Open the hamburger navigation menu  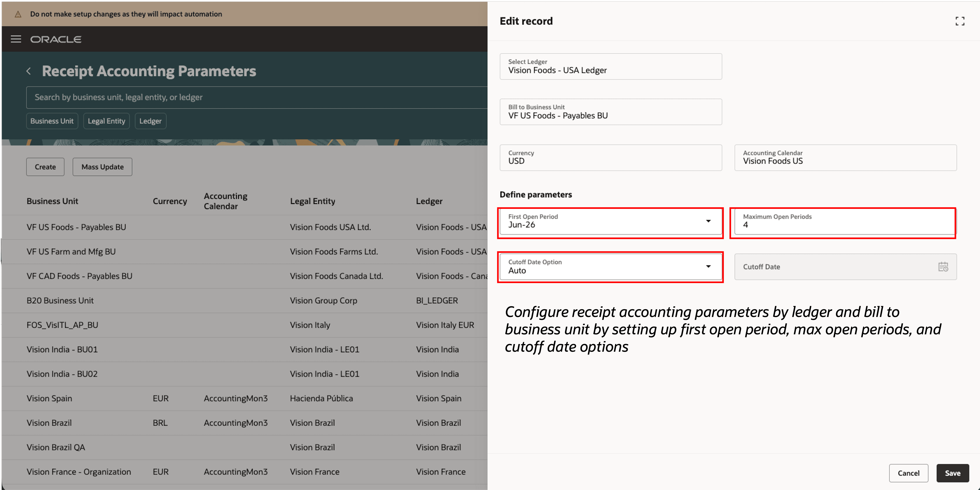click(x=16, y=39)
